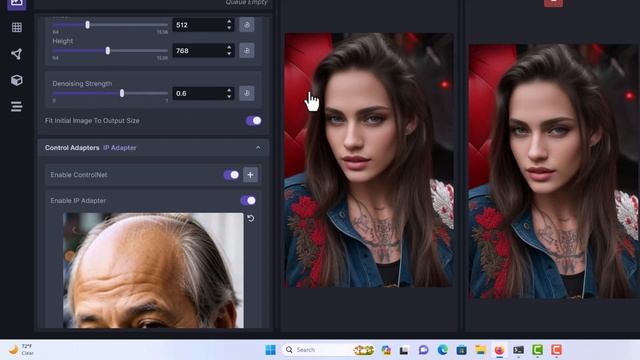Toggle Fit Initial Image To Output Size

coord(253,120)
